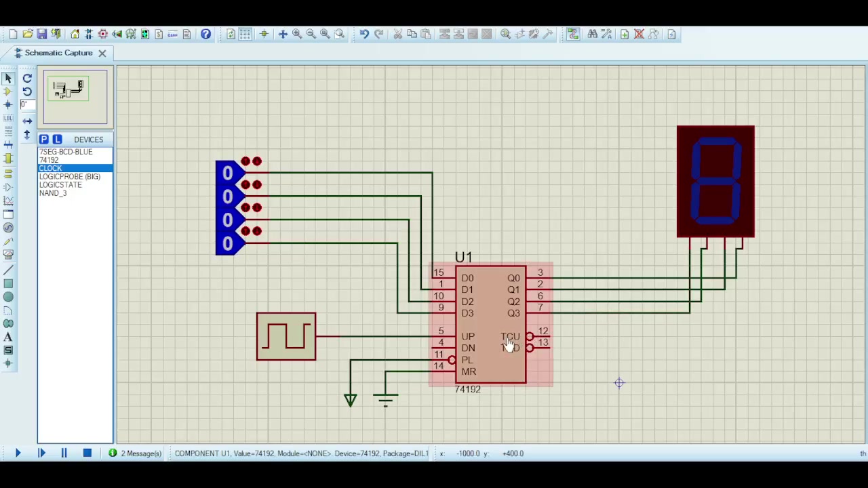Pick LOGICSTATE from the devices list
Screen dimensions: 868x488
pyautogui.click(x=60, y=185)
